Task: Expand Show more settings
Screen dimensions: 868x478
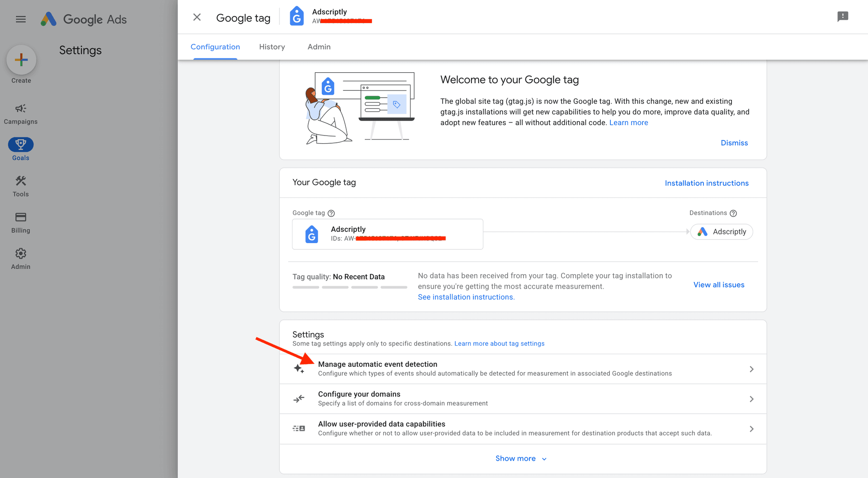Action: [x=521, y=458]
